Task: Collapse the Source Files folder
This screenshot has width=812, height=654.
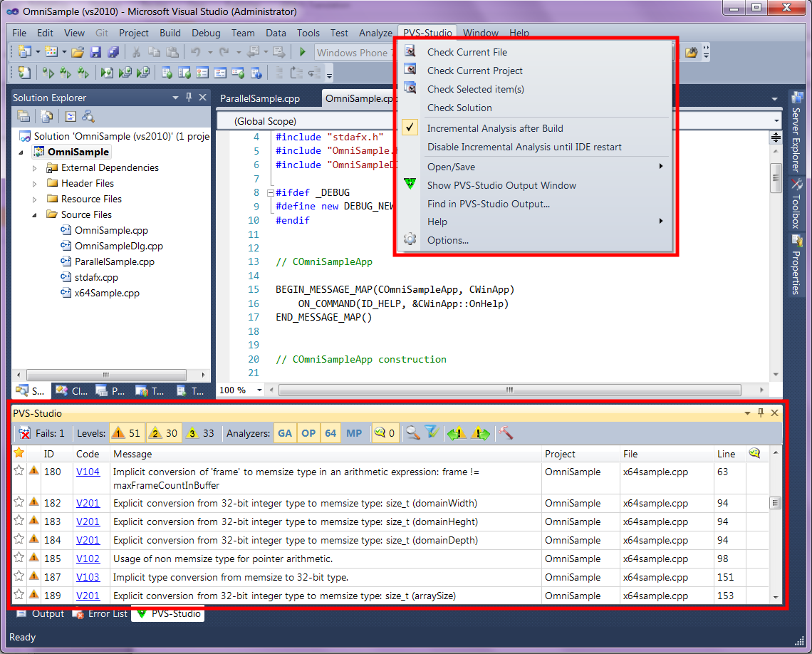Action: pos(35,215)
